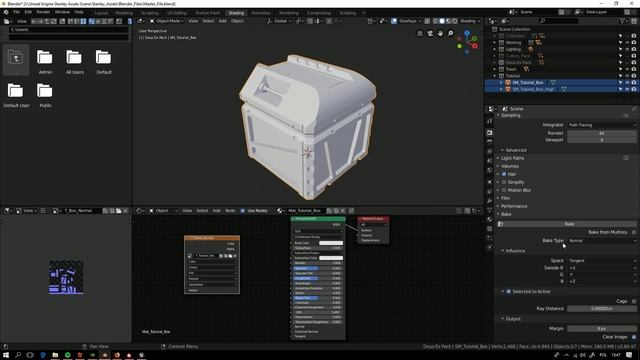Open the Node menu in node editor
Screen dimensions: 640x360
pyautogui.click(x=230, y=211)
